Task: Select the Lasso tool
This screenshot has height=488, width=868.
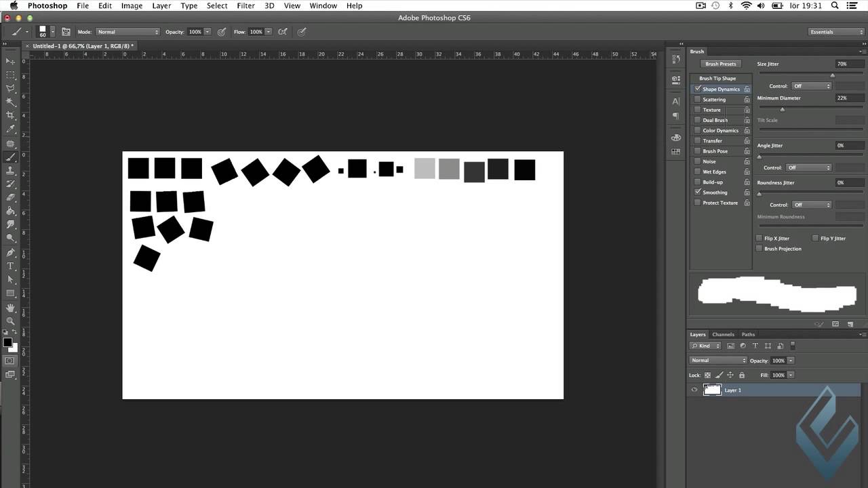Action: [10, 89]
